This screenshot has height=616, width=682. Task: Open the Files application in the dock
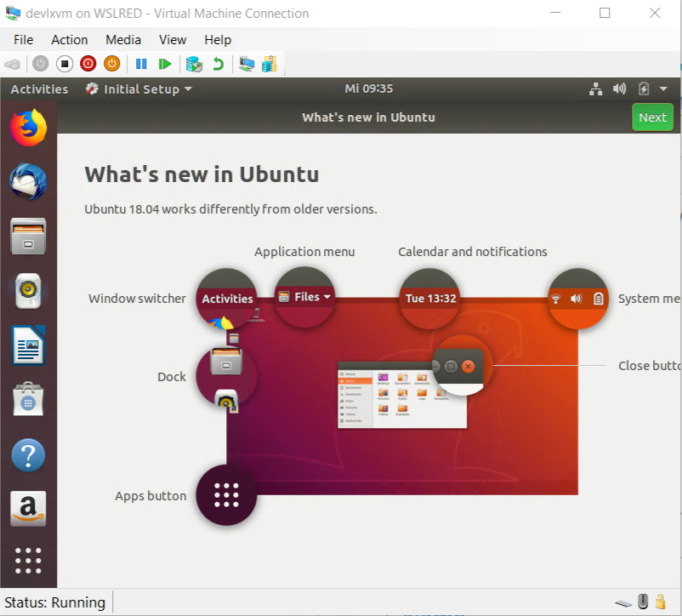point(28,236)
